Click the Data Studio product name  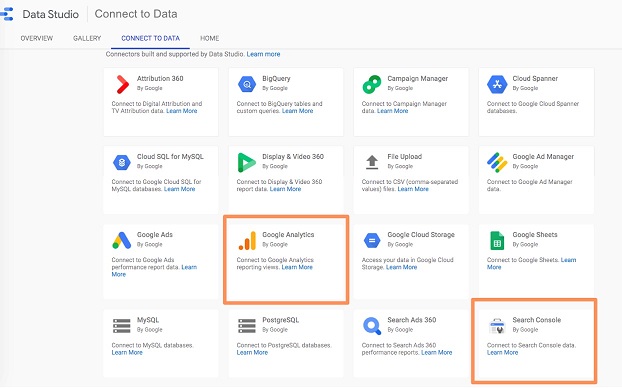51,14
